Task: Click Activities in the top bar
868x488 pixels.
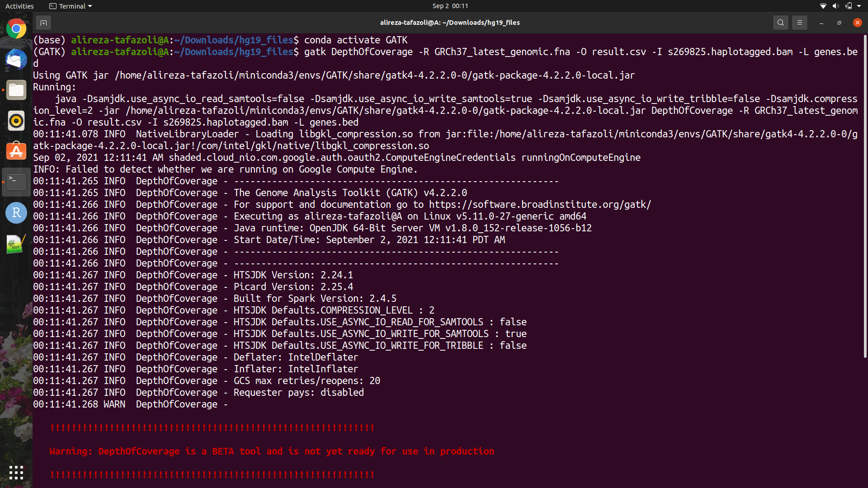Action: [19, 6]
